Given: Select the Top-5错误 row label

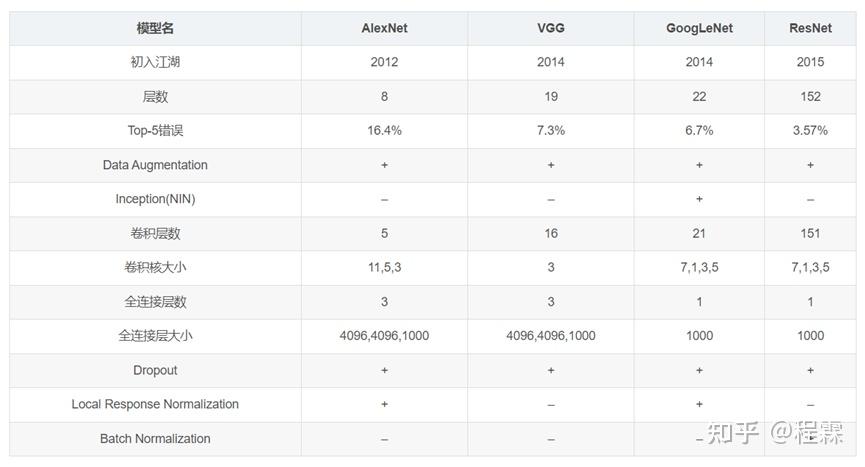Looking at the screenshot, I should (155, 131).
